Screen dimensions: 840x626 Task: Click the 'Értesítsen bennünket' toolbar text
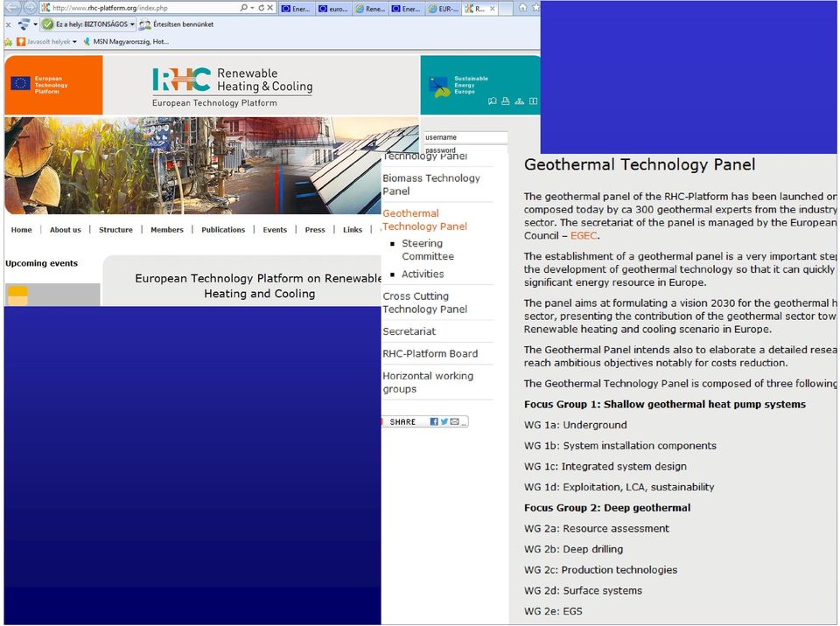183,24
